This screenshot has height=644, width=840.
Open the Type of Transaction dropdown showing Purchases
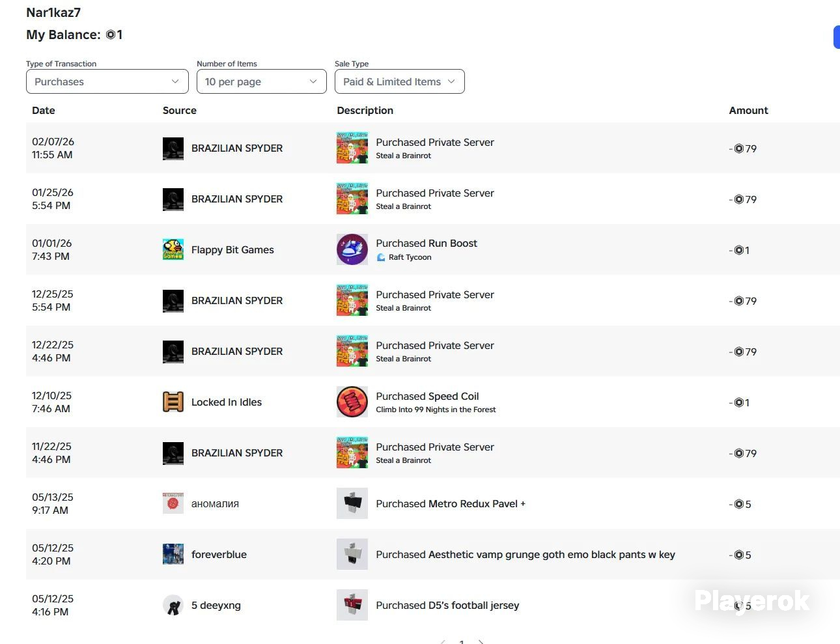[x=107, y=81]
